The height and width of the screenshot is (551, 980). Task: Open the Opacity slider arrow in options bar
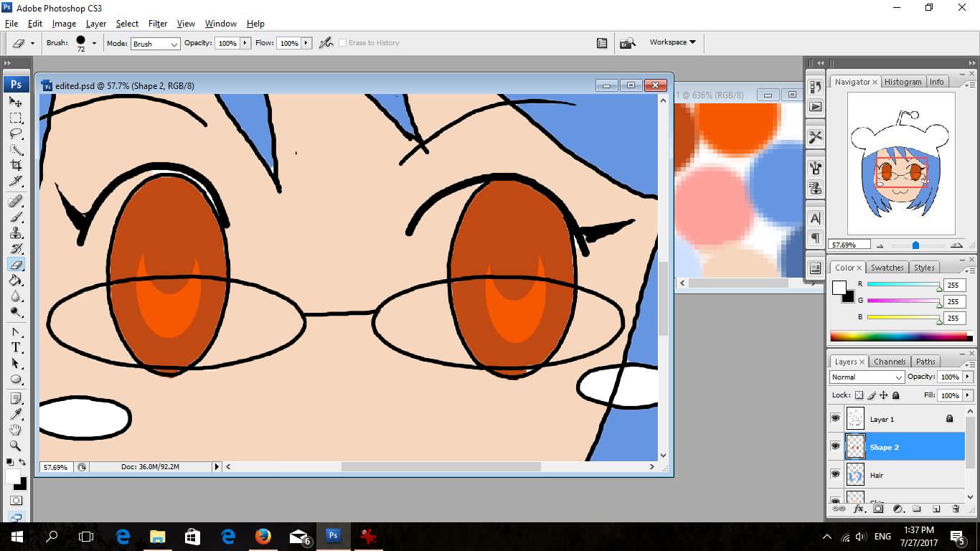pos(245,43)
